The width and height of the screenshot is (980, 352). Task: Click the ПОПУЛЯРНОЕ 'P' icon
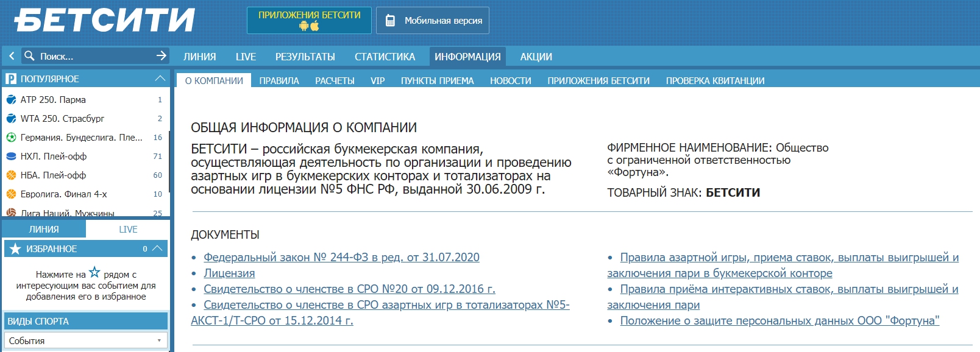pyautogui.click(x=10, y=79)
